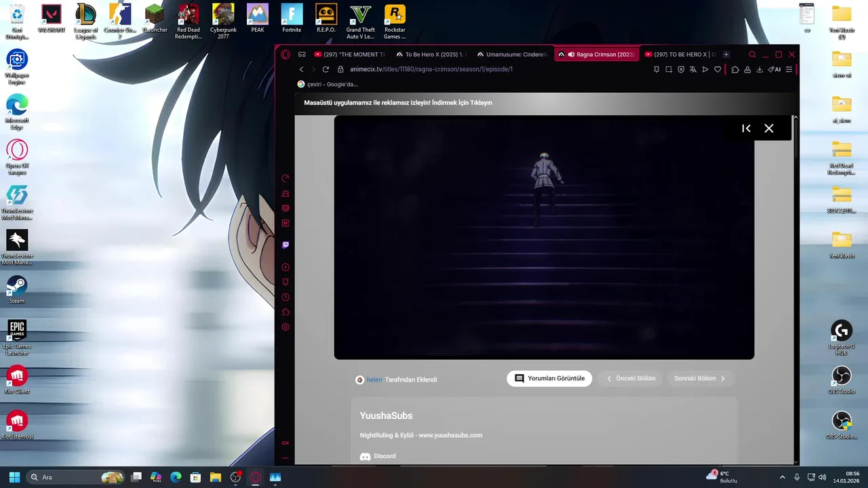868x488 pixels.
Task: Select R.E.P.O. desktop shortcut
Action: pos(326,19)
